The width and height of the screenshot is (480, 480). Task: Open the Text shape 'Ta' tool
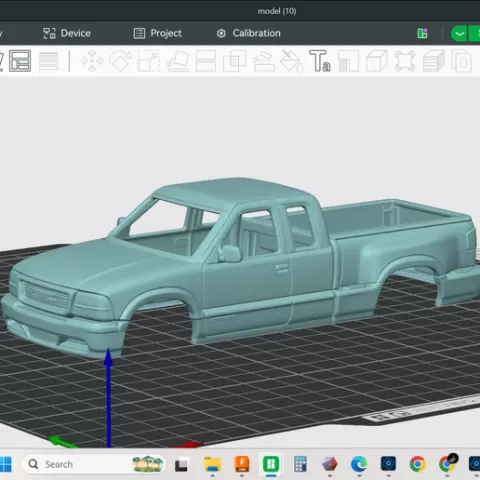click(x=320, y=61)
